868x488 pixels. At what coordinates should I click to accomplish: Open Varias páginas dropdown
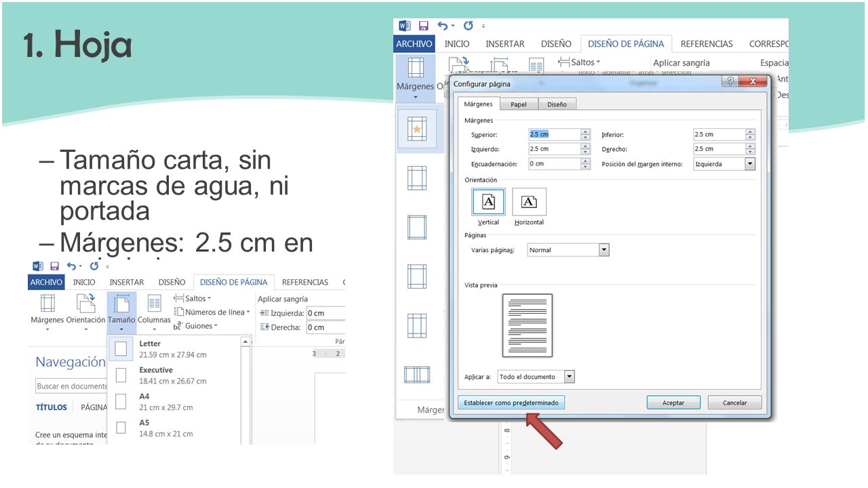[x=604, y=250]
